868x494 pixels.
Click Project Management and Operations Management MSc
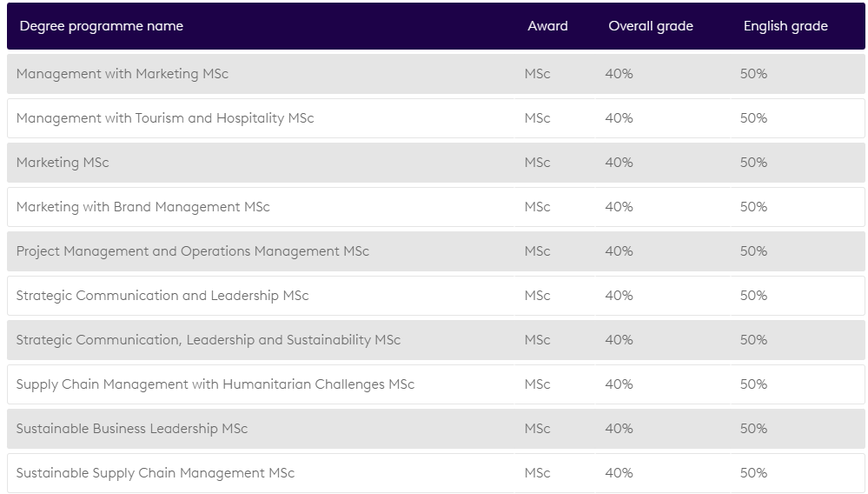[x=192, y=251]
